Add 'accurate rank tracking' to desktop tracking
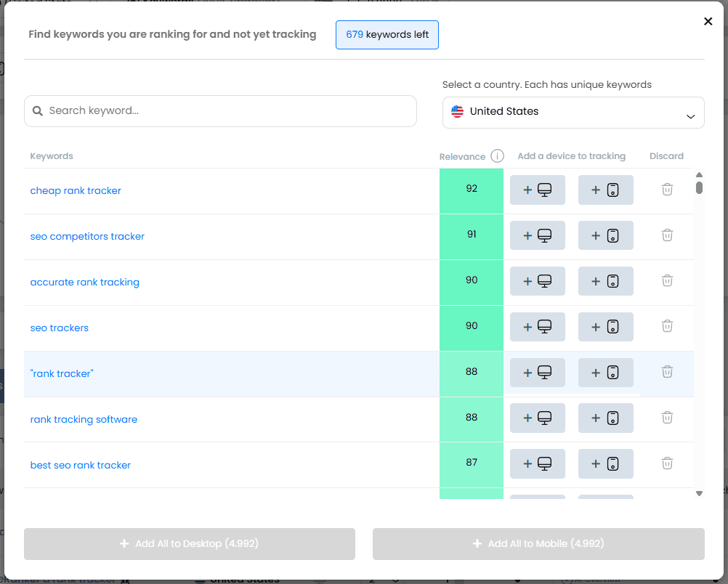Viewport: 728px width, 584px height. coord(537,282)
